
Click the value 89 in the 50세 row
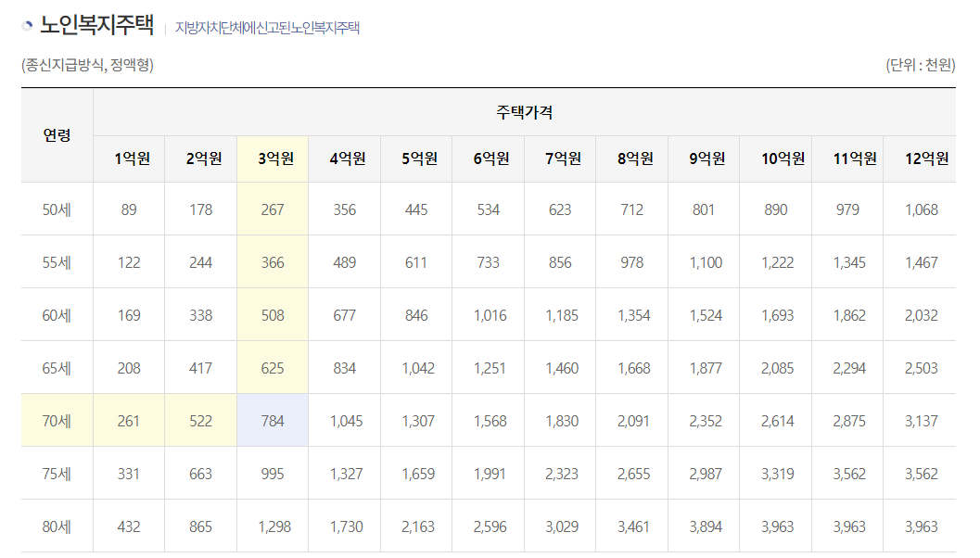point(129,209)
